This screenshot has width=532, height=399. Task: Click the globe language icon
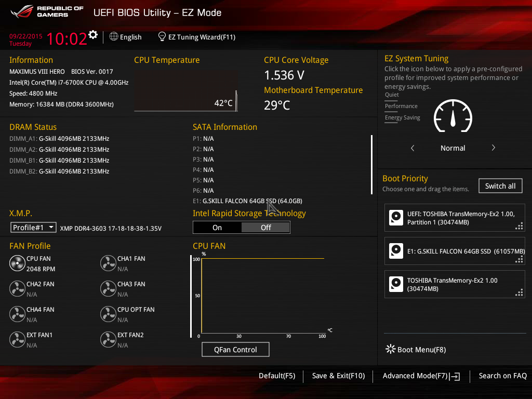coord(114,37)
